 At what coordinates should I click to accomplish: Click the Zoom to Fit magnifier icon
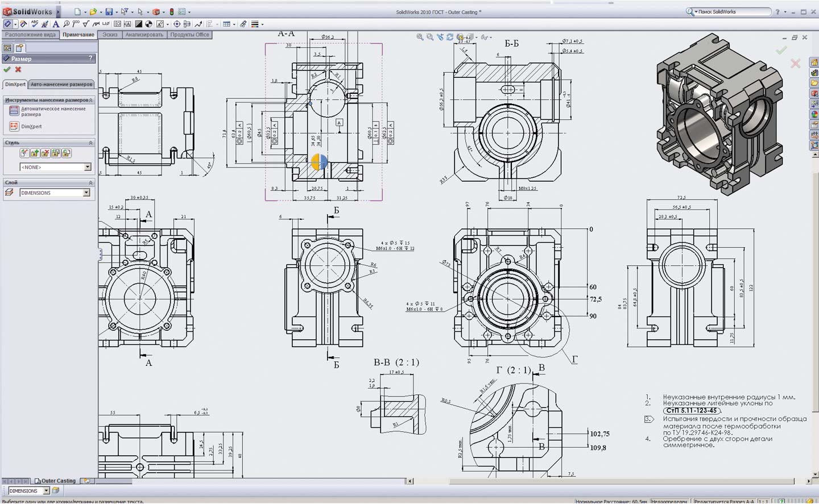pos(420,37)
